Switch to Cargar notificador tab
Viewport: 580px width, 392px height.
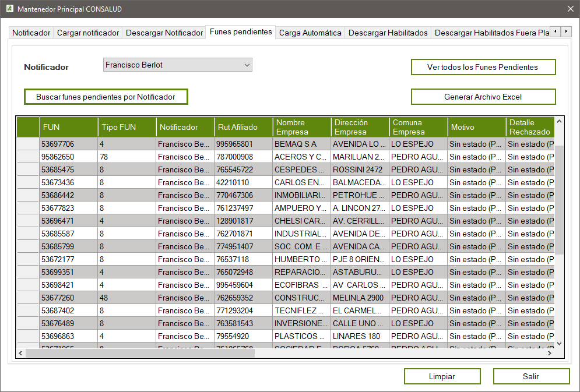88,33
